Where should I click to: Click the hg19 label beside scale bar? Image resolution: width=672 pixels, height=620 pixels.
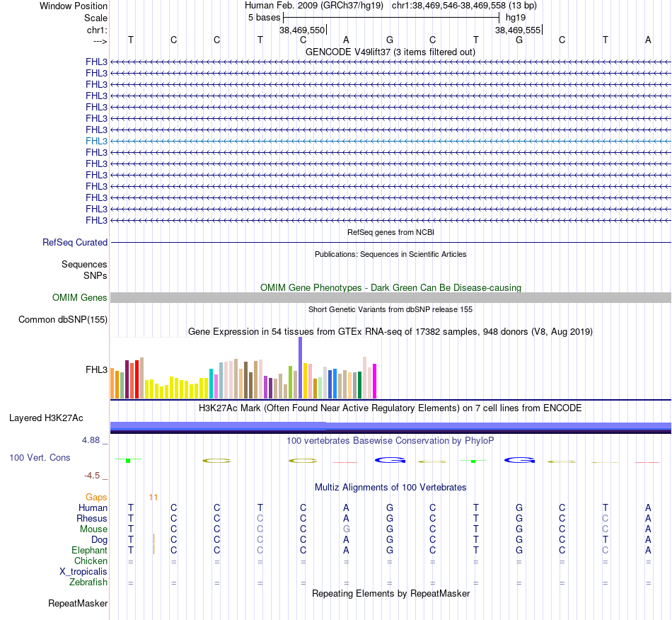pyautogui.click(x=516, y=18)
